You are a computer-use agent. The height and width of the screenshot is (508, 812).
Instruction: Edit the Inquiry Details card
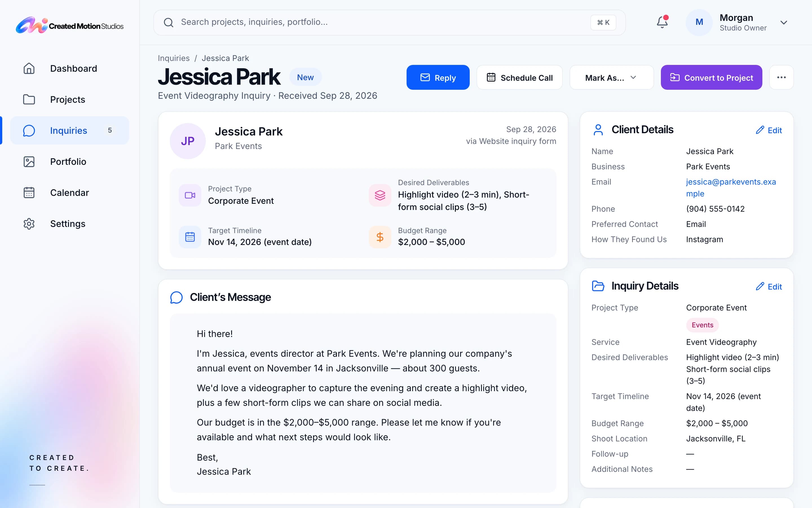pos(769,286)
